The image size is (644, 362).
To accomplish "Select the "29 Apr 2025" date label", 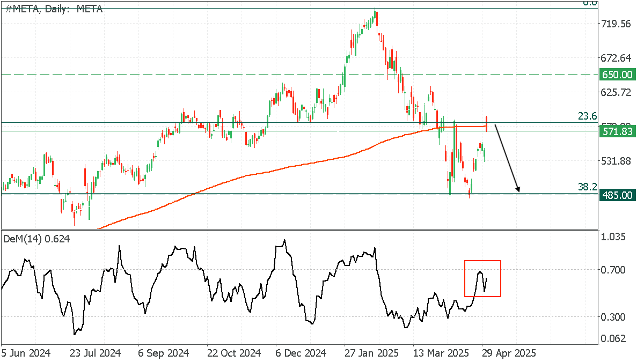I will click(x=509, y=353).
